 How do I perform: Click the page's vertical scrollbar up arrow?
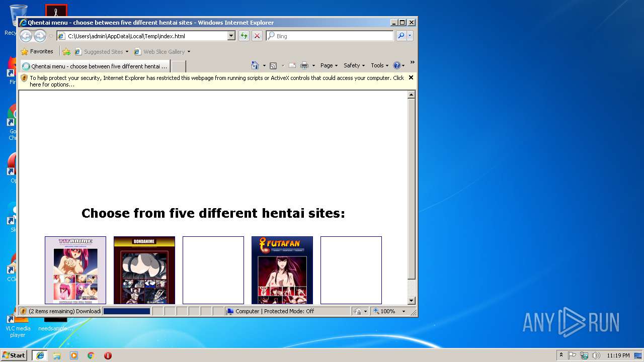(x=412, y=95)
